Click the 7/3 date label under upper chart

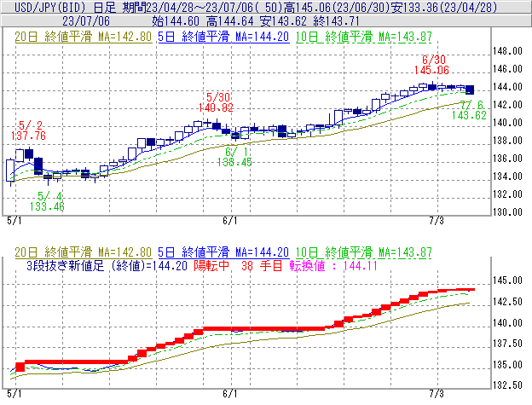tap(437, 221)
